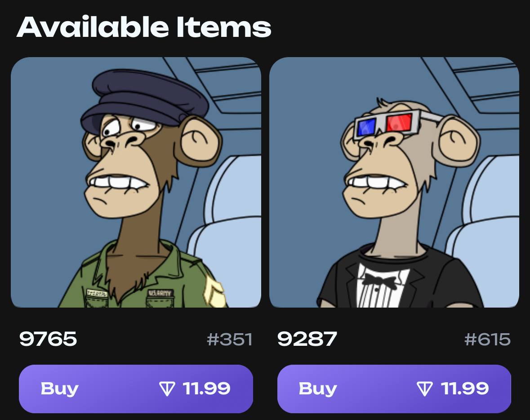Click the Buy text on second purple button

click(x=318, y=389)
